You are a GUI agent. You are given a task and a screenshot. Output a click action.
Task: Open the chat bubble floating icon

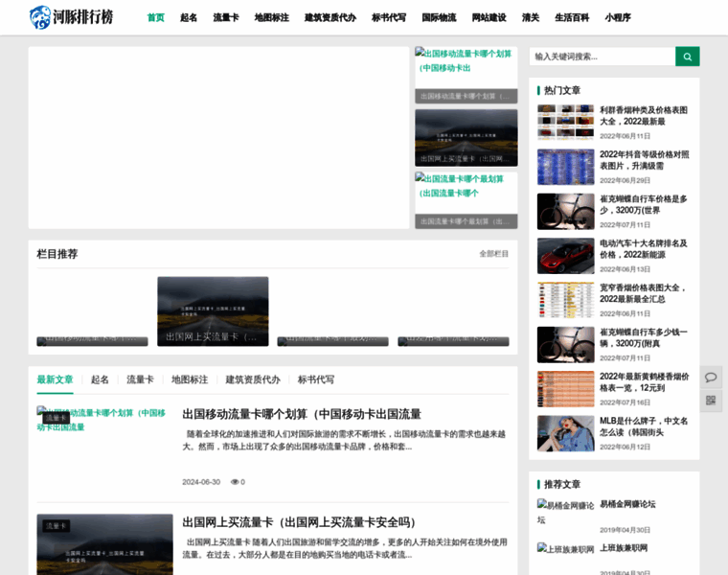[711, 378]
